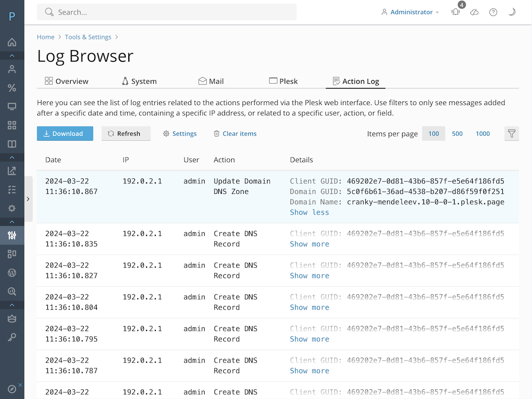The width and height of the screenshot is (532, 399).
Task: Select the gear Tools & Settings sidebar icon
Action: click(x=12, y=208)
